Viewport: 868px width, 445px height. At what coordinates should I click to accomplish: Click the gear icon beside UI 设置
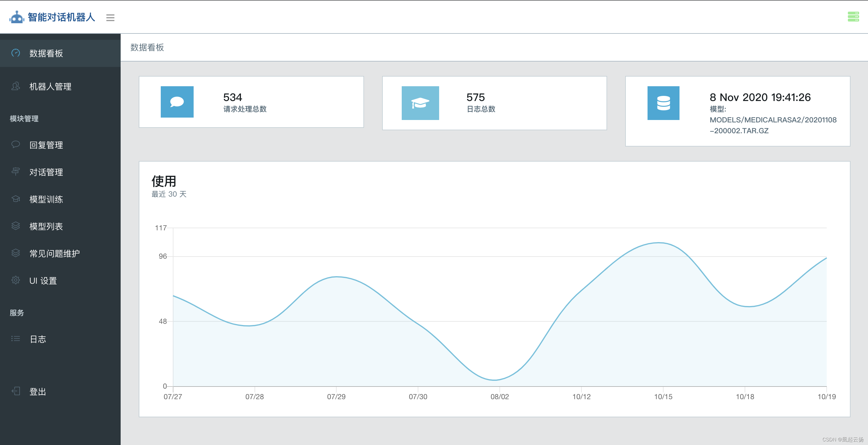click(x=15, y=280)
